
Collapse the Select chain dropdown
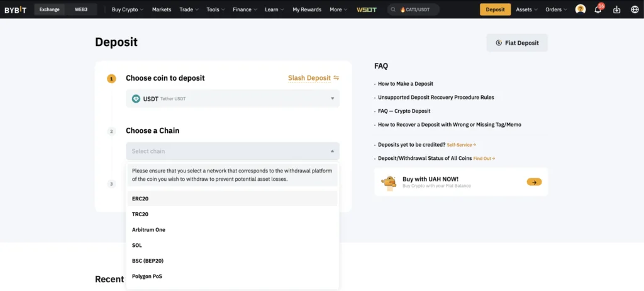[233, 151]
